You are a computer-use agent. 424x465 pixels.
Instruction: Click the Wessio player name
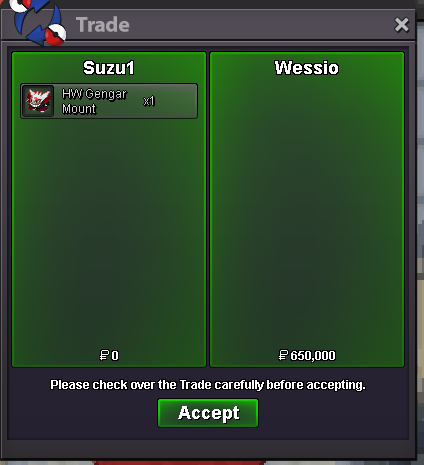[x=307, y=68]
